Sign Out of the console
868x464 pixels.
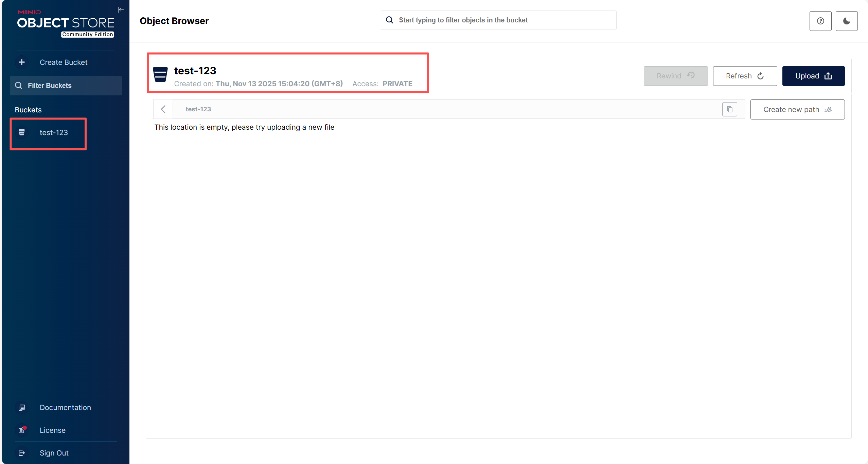54,453
